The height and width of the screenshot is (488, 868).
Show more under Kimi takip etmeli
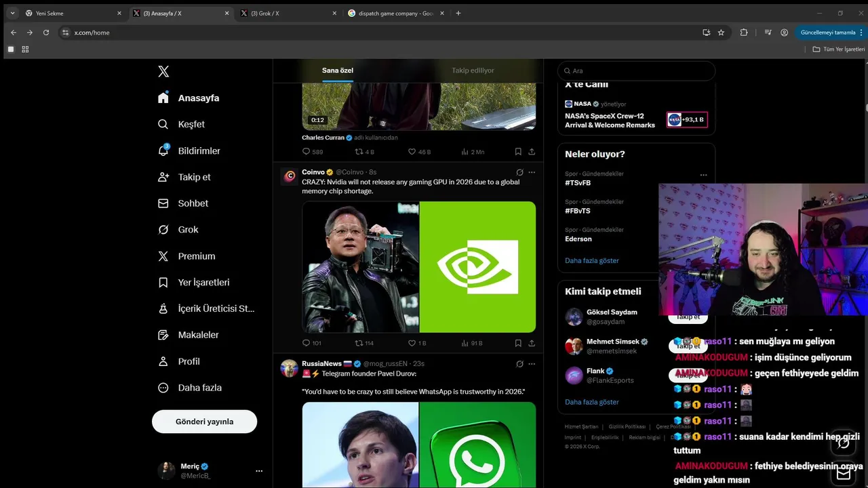click(592, 402)
